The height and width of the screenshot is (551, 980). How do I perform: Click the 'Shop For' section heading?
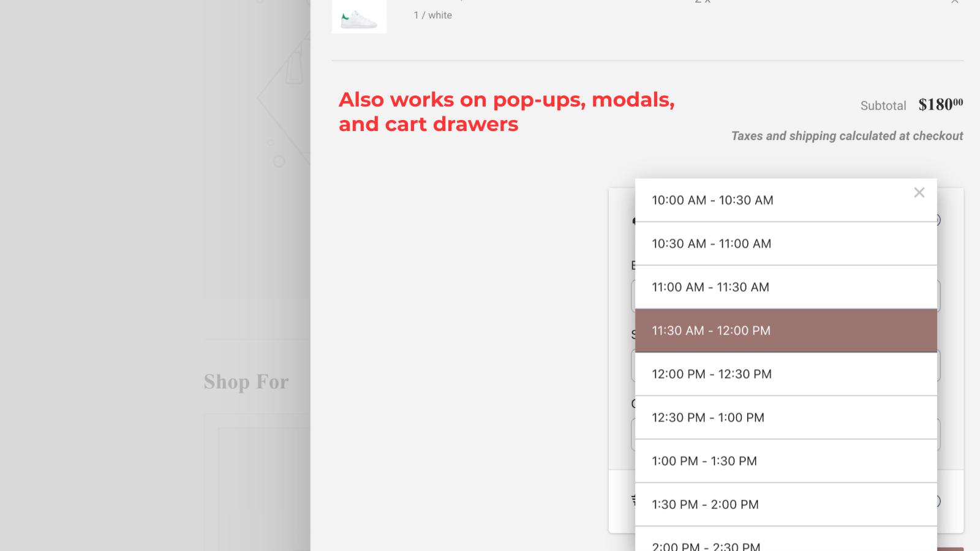(246, 381)
